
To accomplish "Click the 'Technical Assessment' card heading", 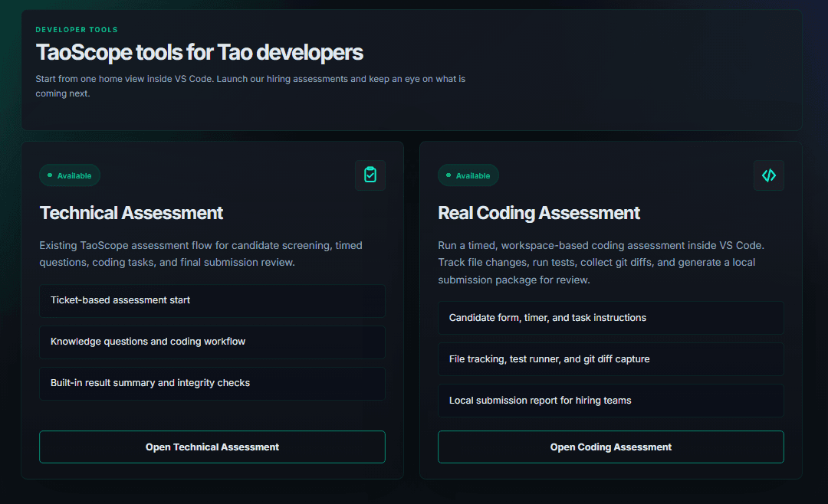I will [x=132, y=213].
